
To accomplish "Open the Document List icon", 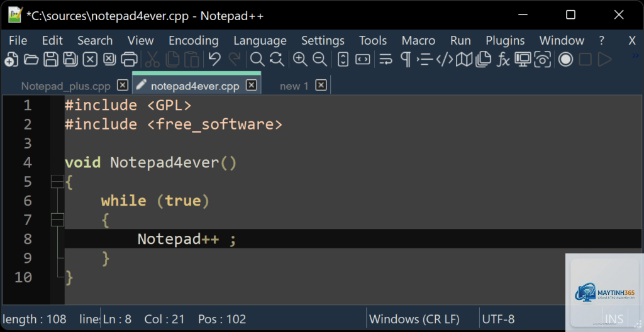I will pos(484,60).
